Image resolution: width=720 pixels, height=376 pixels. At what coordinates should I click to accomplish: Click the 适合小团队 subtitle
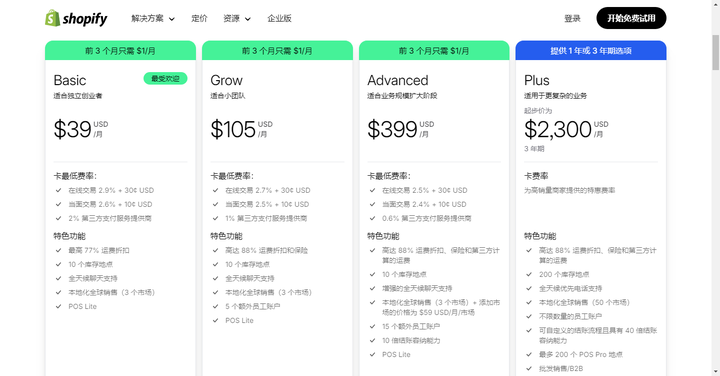pos(228,96)
